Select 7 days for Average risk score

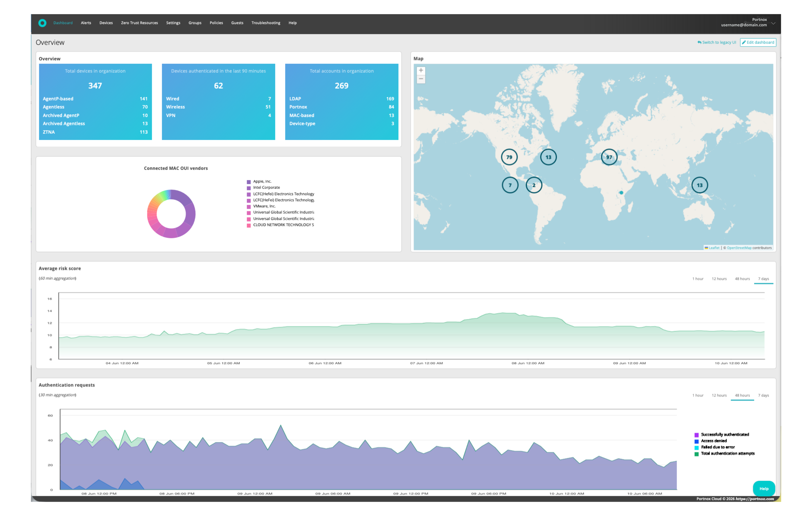763,279
